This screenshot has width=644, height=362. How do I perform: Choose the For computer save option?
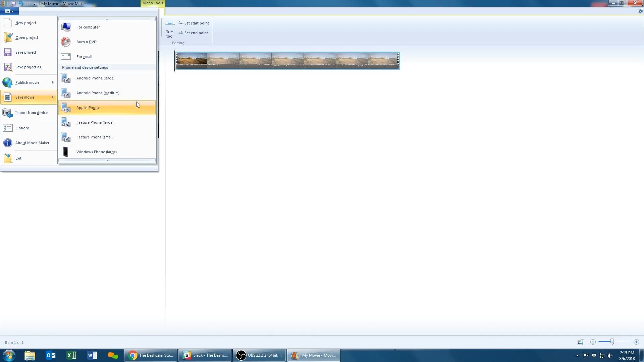(x=88, y=27)
